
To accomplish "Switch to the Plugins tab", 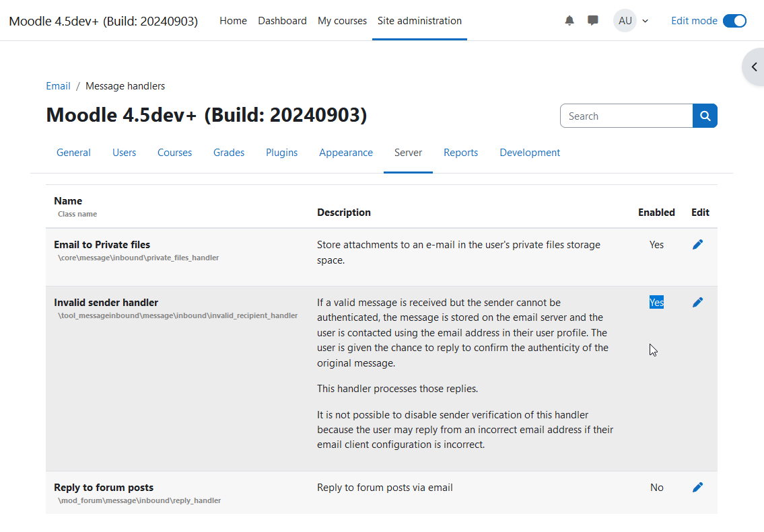I will tap(281, 153).
